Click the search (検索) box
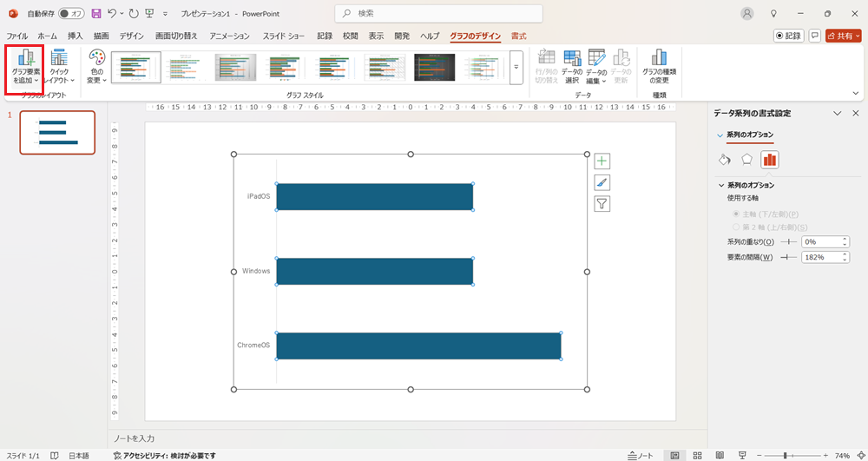 point(438,13)
